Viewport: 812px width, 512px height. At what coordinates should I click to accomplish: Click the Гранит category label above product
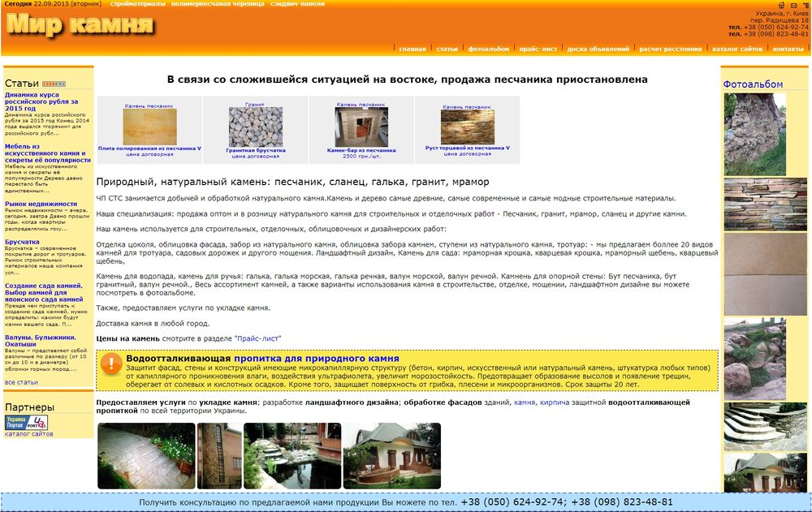click(x=254, y=105)
